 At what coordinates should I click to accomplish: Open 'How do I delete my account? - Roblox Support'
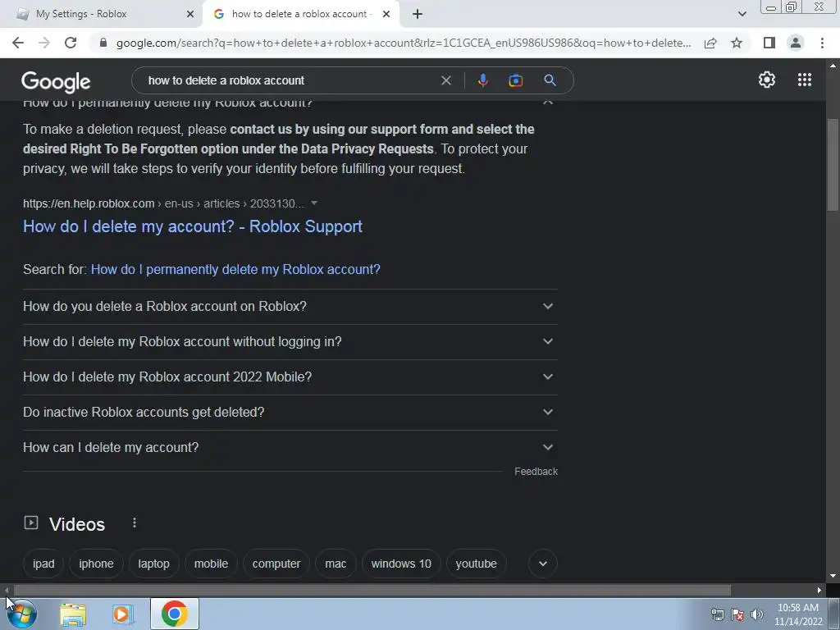[x=193, y=226]
